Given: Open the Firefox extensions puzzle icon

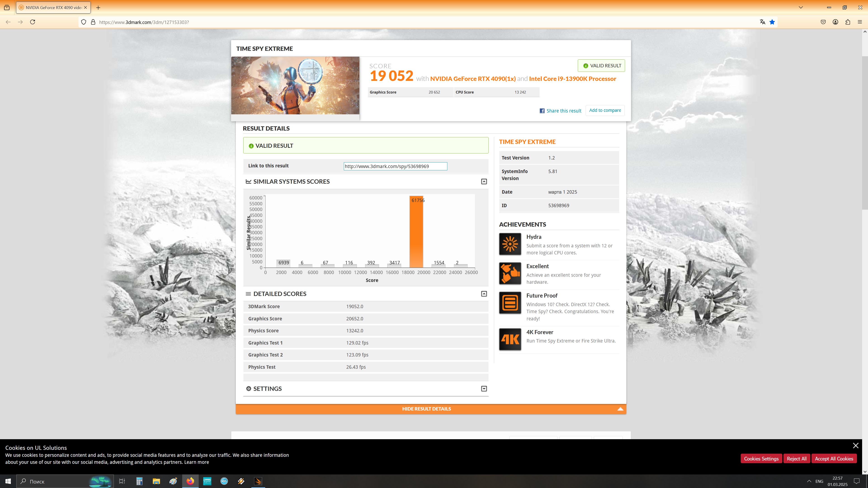Looking at the screenshot, I should [x=847, y=22].
